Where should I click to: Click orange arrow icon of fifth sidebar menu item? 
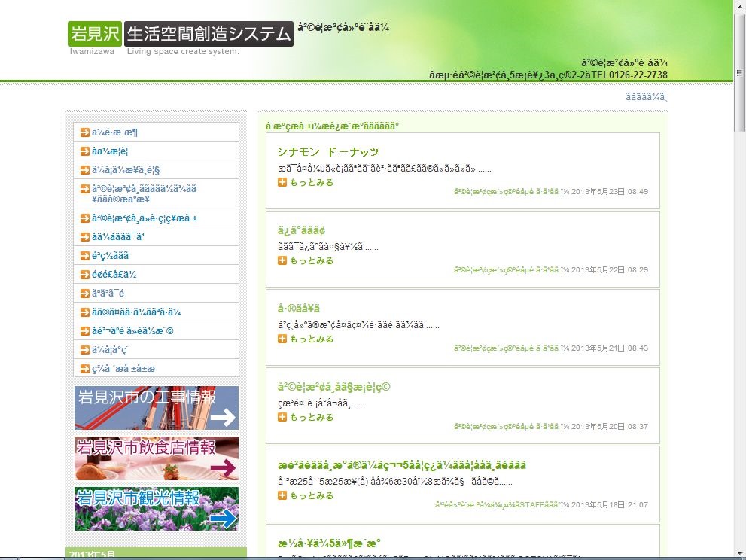pyautogui.click(x=84, y=218)
